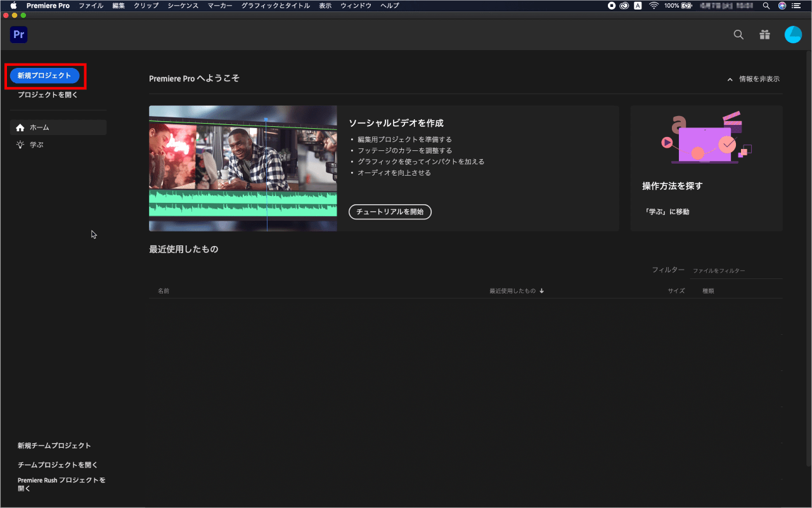This screenshot has width=812, height=508.
Task: Click the bullet 編集用プロジェクトを準備する
Action: [x=404, y=140]
